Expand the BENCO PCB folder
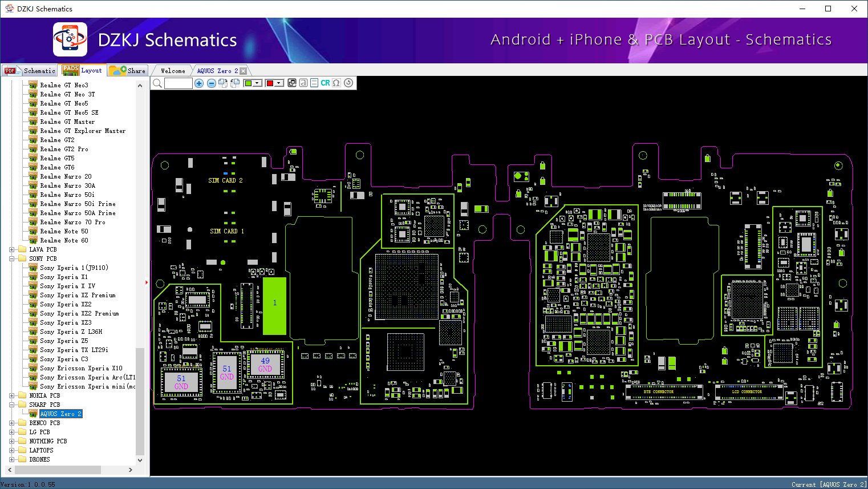 point(12,423)
